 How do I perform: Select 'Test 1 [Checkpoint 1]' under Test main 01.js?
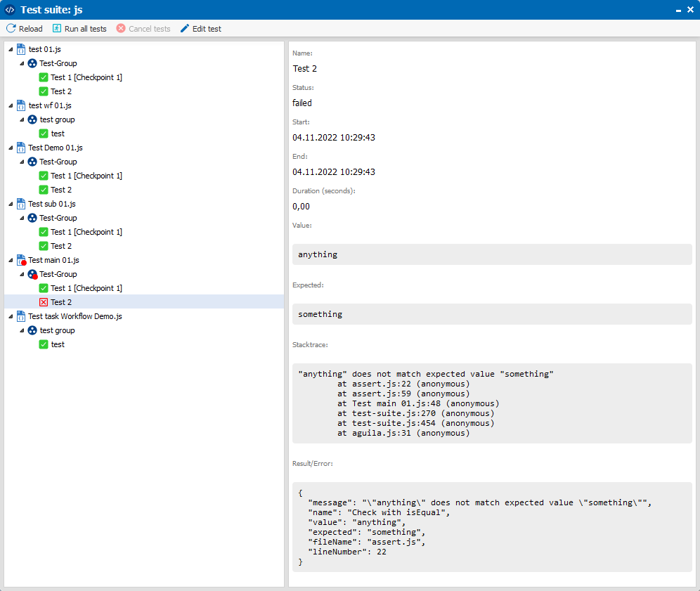click(x=86, y=288)
